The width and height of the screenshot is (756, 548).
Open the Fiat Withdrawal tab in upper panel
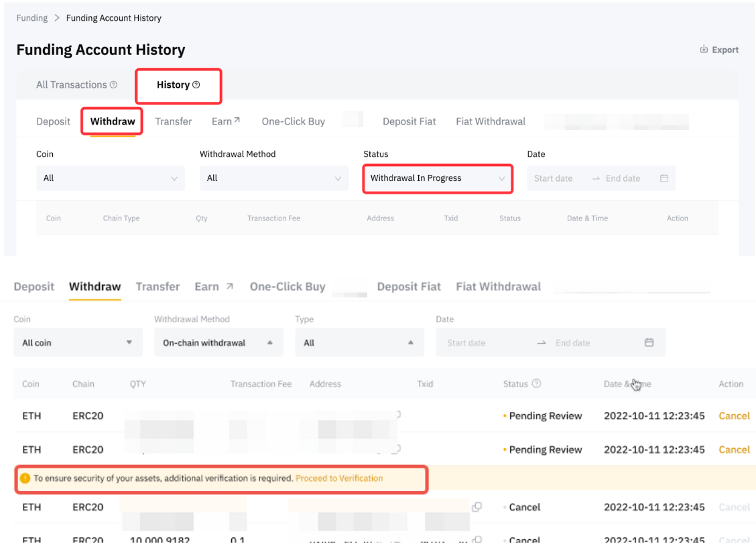491,121
